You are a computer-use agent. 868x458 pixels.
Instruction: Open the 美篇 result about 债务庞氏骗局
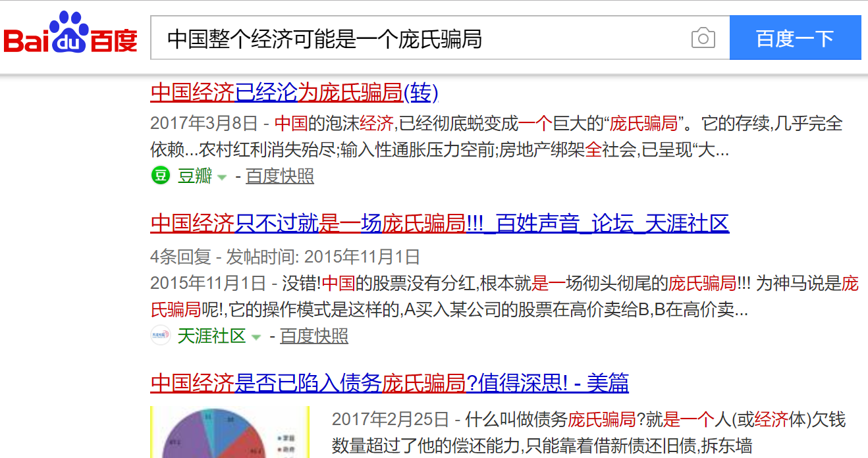click(x=389, y=382)
